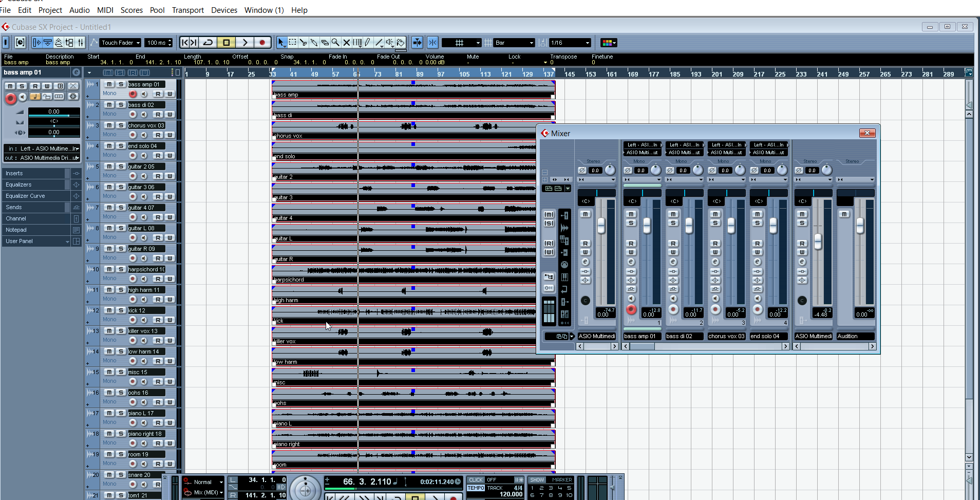Viewport: 980px width, 500px height.
Task: Select the Erase tool
Action: pyautogui.click(x=325, y=43)
